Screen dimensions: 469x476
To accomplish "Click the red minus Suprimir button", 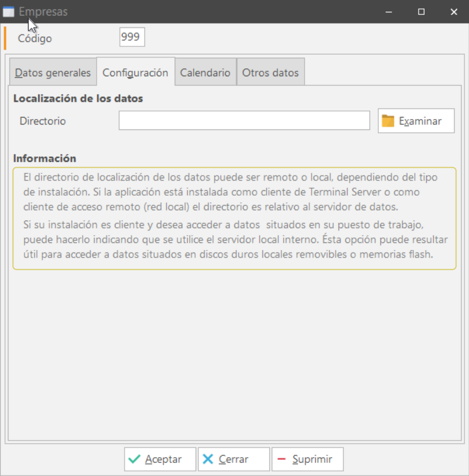I will 307,459.
